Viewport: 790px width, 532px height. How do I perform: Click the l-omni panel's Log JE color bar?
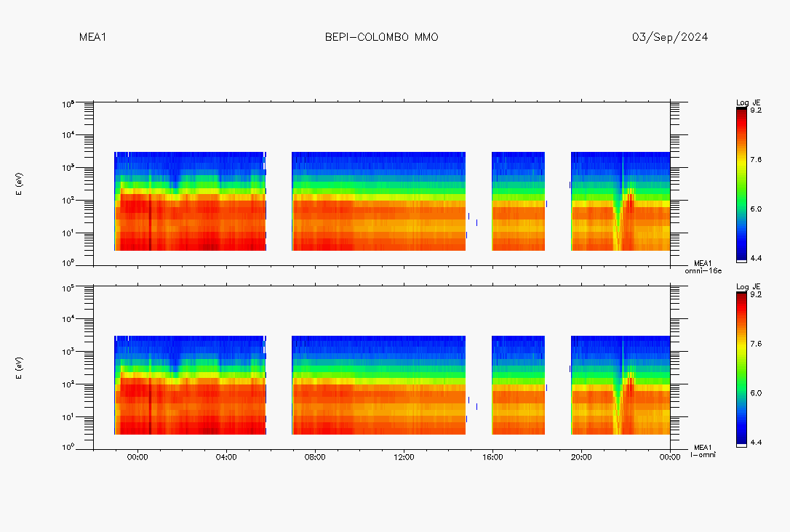(x=741, y=368)
